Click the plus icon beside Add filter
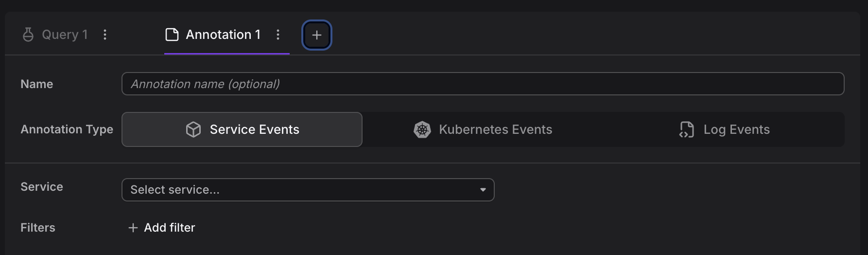 [x=133, y=228]
